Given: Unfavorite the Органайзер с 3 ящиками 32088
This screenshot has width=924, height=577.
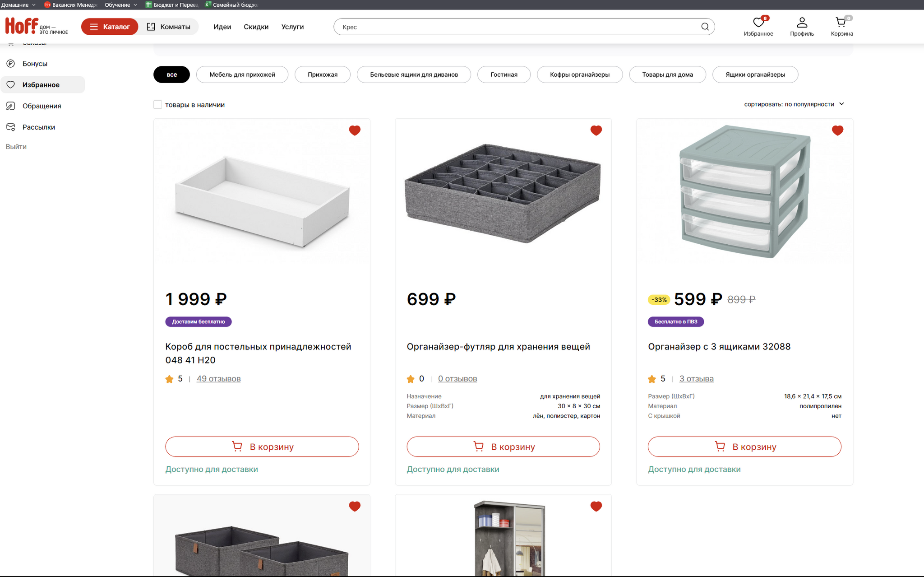Looking at the screenshot, I should click(x=837, y=130).
